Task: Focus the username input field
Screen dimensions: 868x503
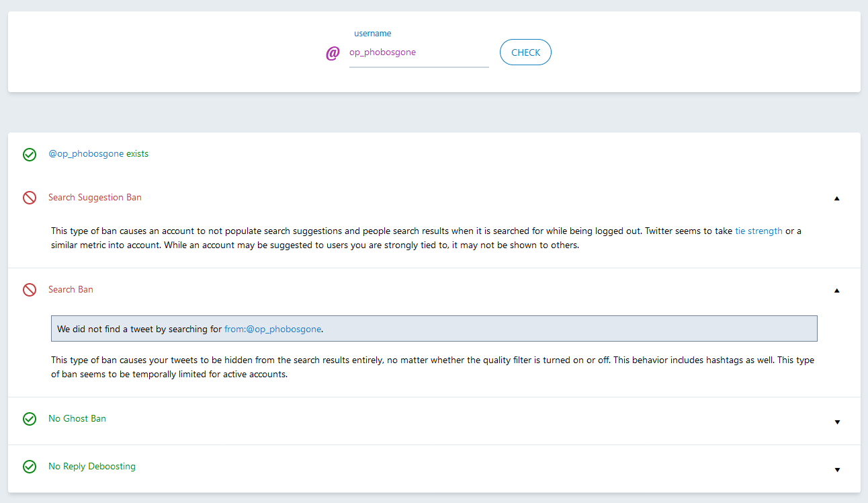Action: click(x=419, y=52)
